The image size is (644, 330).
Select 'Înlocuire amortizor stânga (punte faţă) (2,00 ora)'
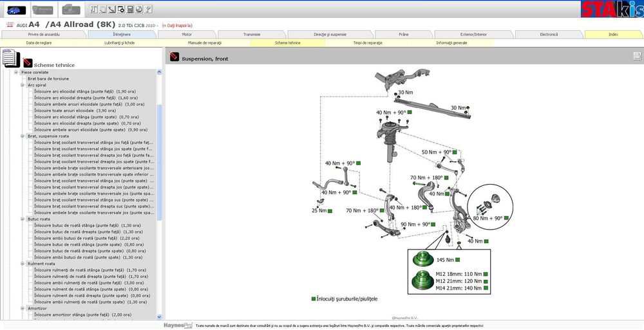pyautogui.click(x=82, y=315)
